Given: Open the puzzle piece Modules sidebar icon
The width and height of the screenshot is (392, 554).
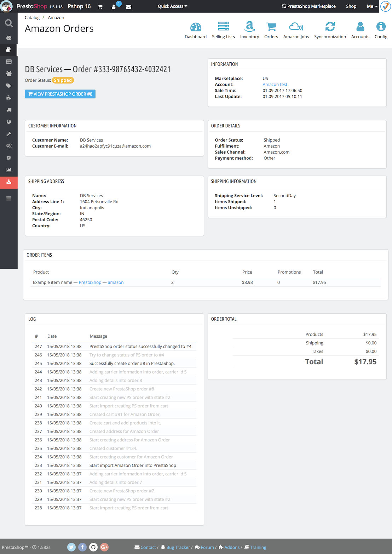Looking at the screenshot, I should pos(9,98).
